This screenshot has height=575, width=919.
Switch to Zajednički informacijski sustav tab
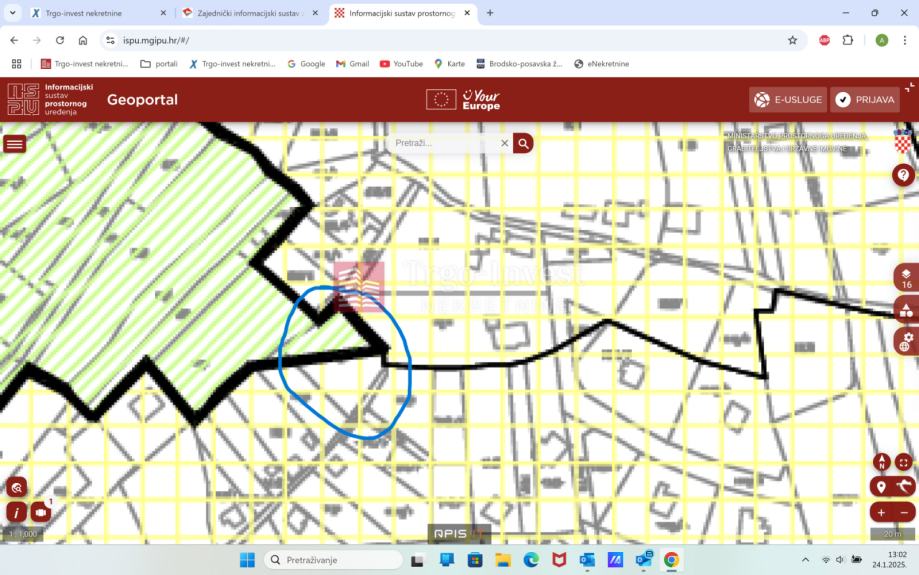(248, 13)
